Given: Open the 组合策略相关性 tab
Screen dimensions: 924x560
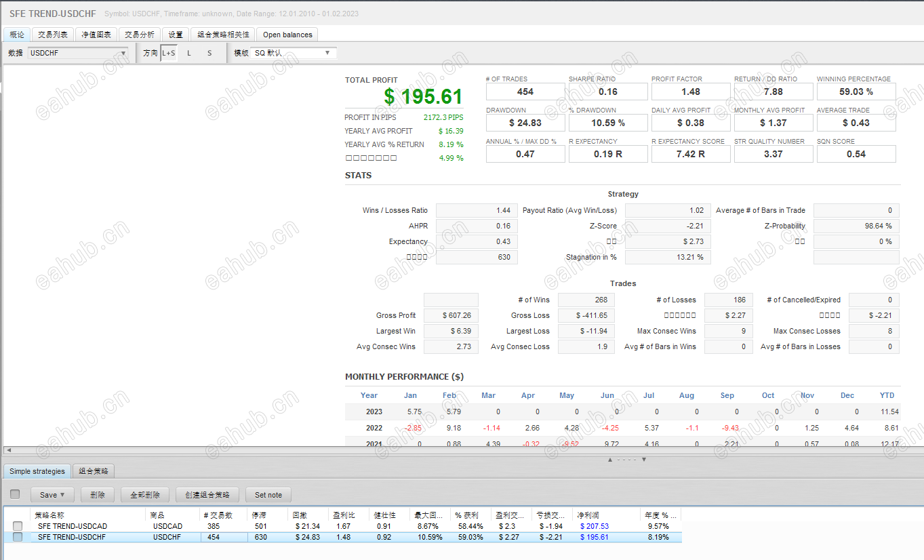Looking at the screenshot, I should tap(223, 35).
